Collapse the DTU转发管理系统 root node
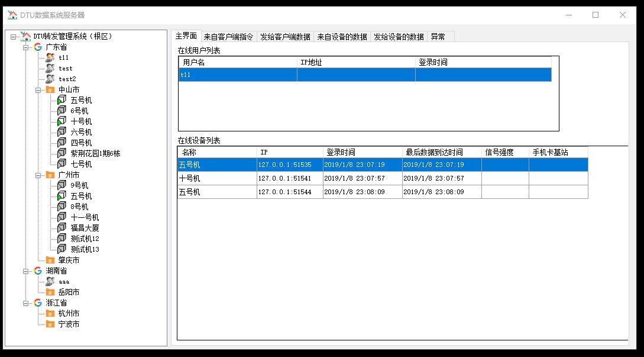 (x=14, y=37)
